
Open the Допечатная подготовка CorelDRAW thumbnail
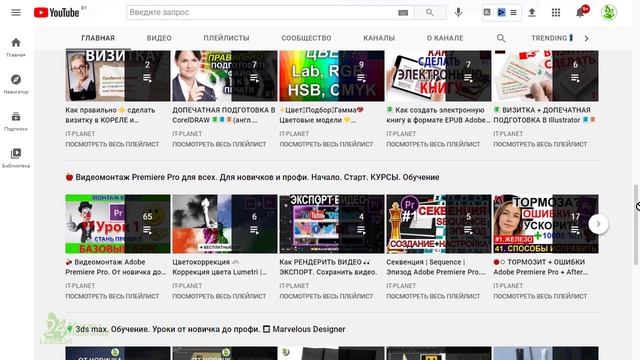click(224, 76)
